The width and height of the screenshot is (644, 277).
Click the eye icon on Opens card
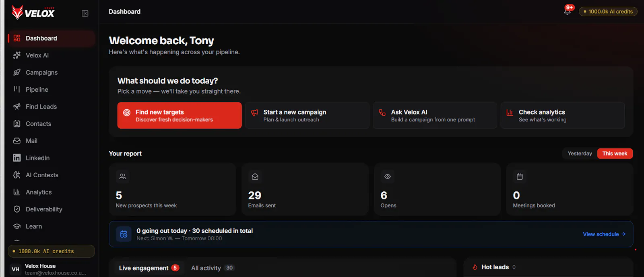[x=388, y=176]
